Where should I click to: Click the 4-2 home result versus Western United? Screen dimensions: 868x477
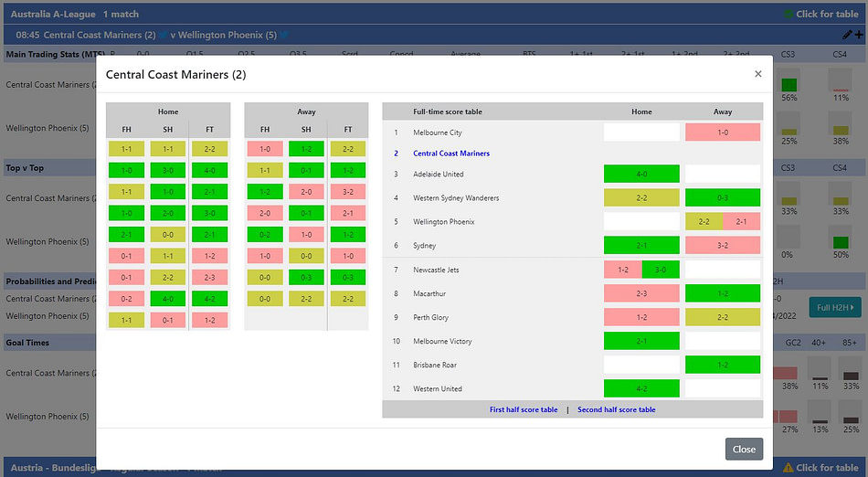641,388
